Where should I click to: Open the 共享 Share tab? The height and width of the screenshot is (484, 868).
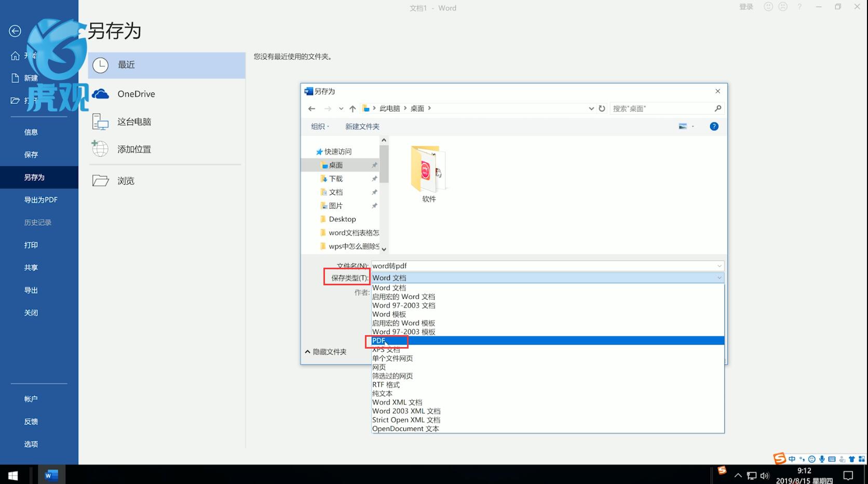coord(31,268)
